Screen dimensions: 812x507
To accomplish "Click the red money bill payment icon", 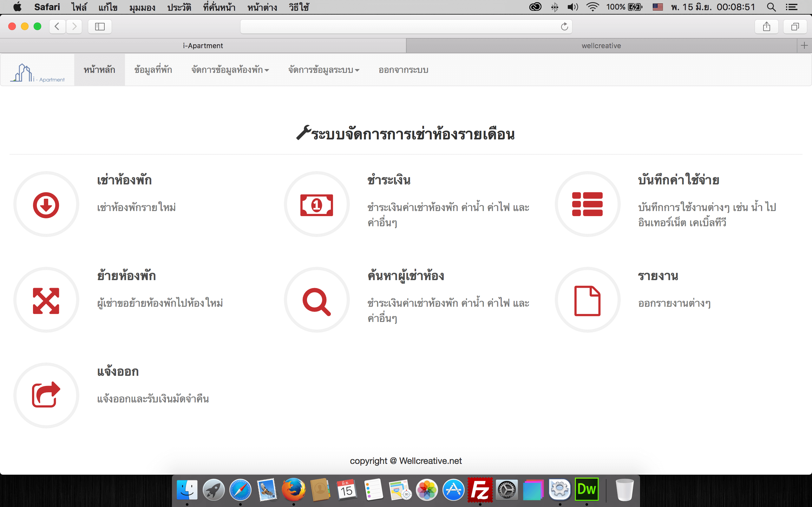I will click(x=317, y=205).
